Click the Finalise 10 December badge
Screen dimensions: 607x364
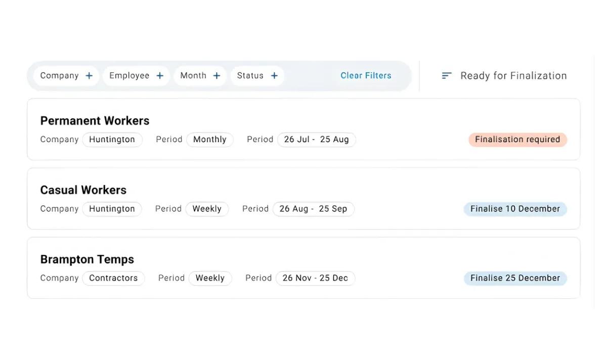[x=515, y=209]
